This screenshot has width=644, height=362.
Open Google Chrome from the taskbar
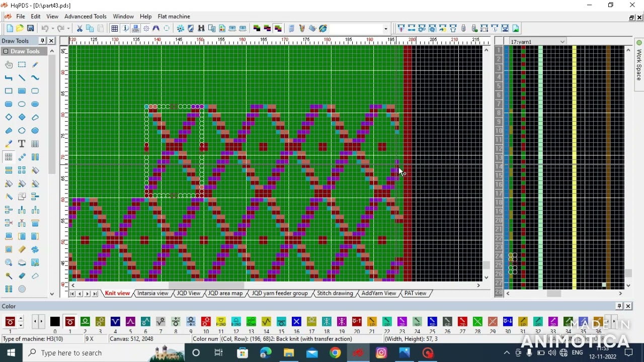(x=335, y=353)
